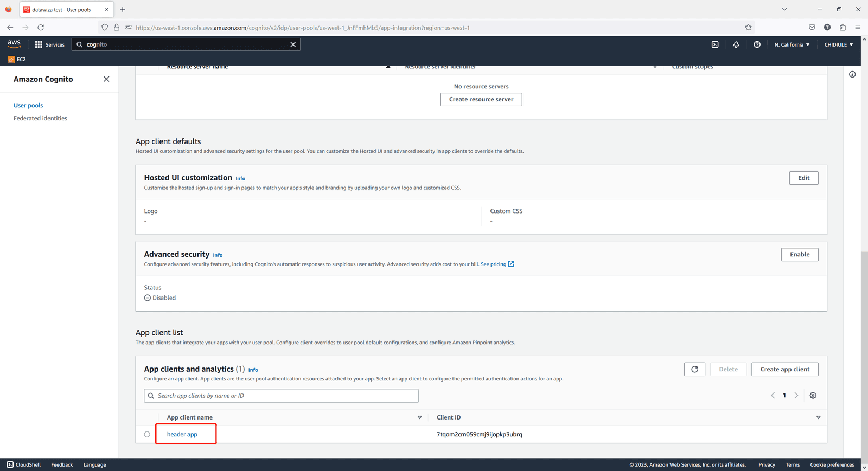
Task: Sort Resource server identifier column
Action: click(x=655, y=67)
